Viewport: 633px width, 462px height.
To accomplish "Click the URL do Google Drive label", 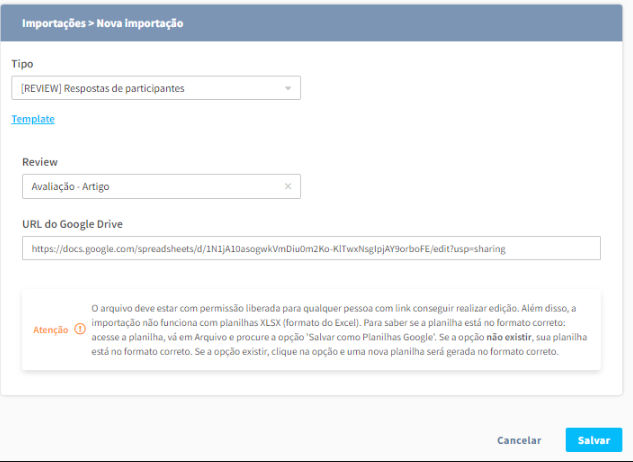I will click(72, 224).
